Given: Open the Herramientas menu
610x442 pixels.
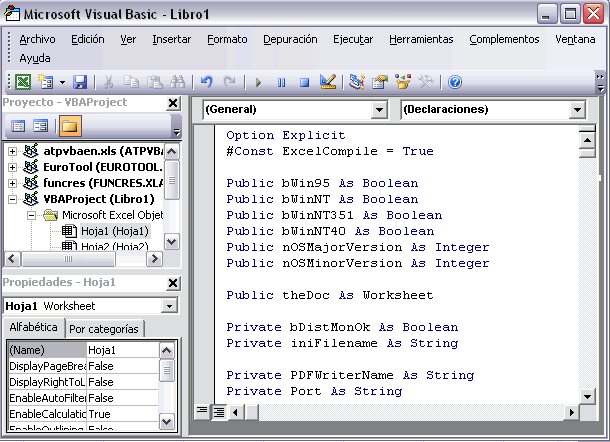Looking at the screenshot, I should point(421,39).
